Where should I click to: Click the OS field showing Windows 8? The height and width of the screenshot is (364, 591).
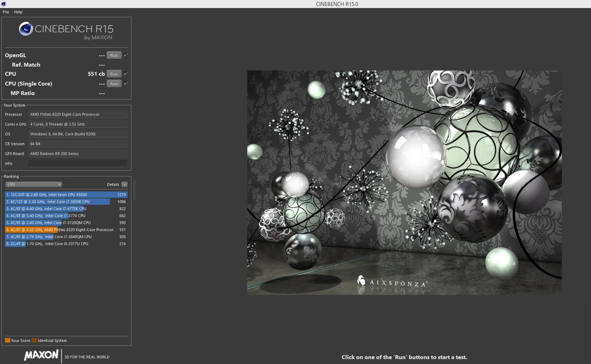point(78,134)
